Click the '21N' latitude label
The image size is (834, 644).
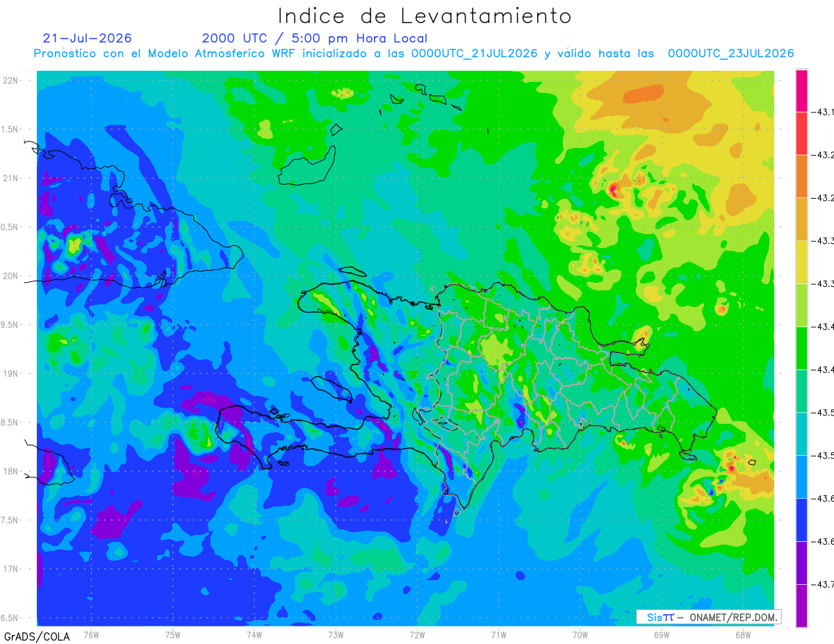click(x=10, y=178)
